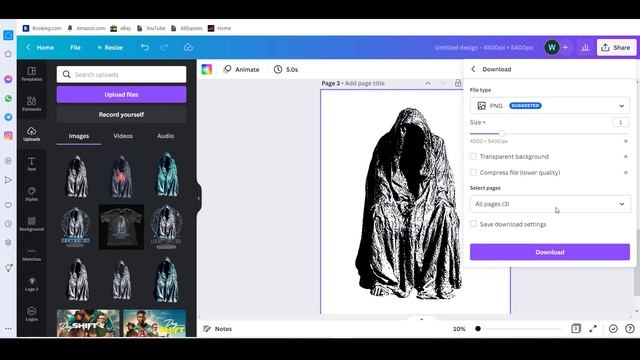Screen dimensions: 640x360
Task: Adjust the Size slider handle
Action: pos(502,133)
